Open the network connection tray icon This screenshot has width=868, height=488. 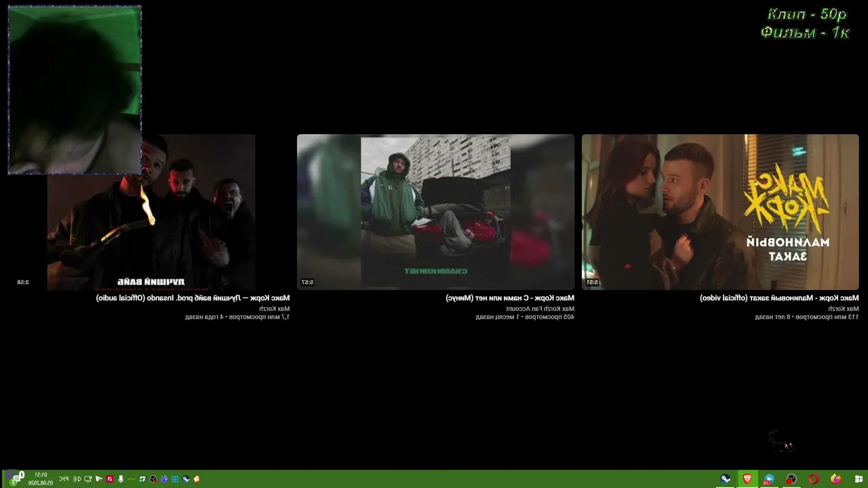[88, 479]
